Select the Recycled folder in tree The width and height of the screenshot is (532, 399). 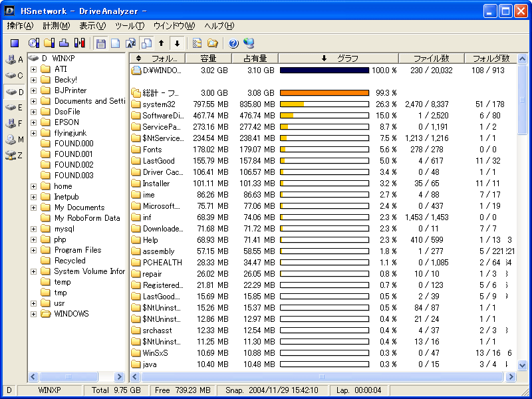(x=63, y=261)
